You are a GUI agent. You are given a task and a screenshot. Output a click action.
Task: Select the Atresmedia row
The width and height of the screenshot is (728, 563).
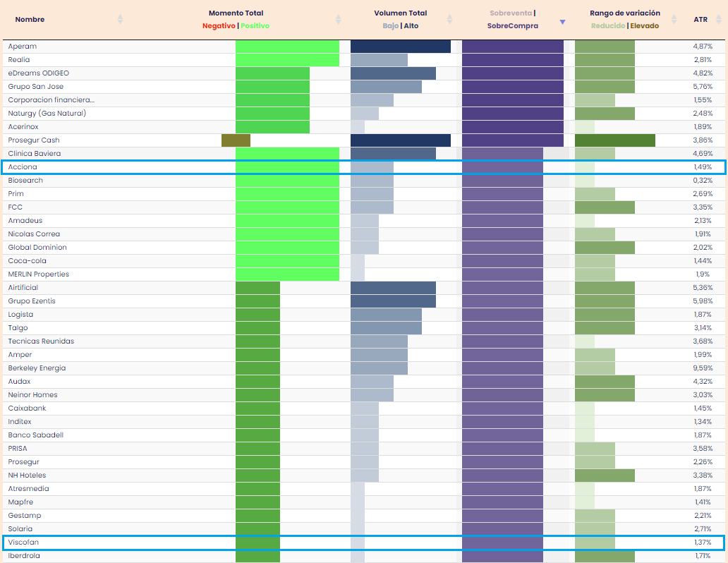pyautogui.click(x=28, y=489)
